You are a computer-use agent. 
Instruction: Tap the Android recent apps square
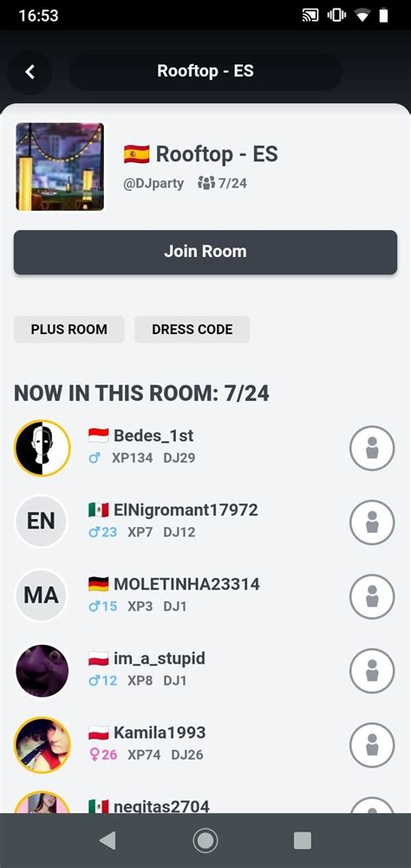(302, 840)
